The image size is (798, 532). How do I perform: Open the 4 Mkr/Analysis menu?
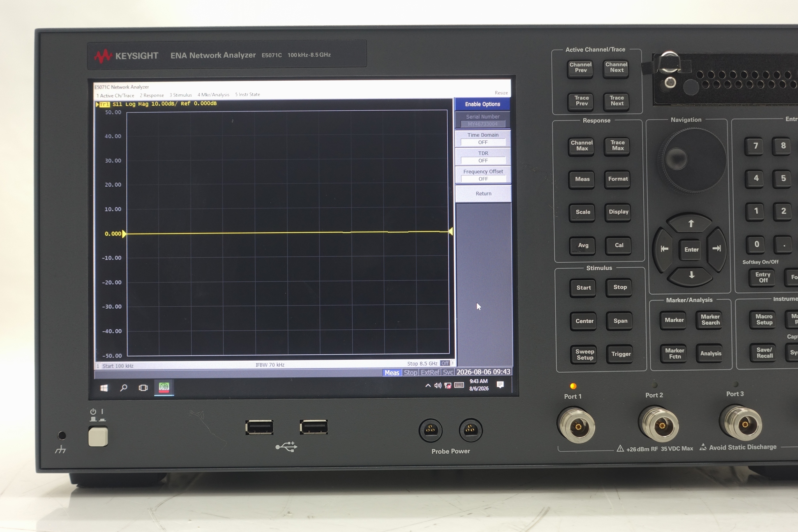tap(214, 95)
